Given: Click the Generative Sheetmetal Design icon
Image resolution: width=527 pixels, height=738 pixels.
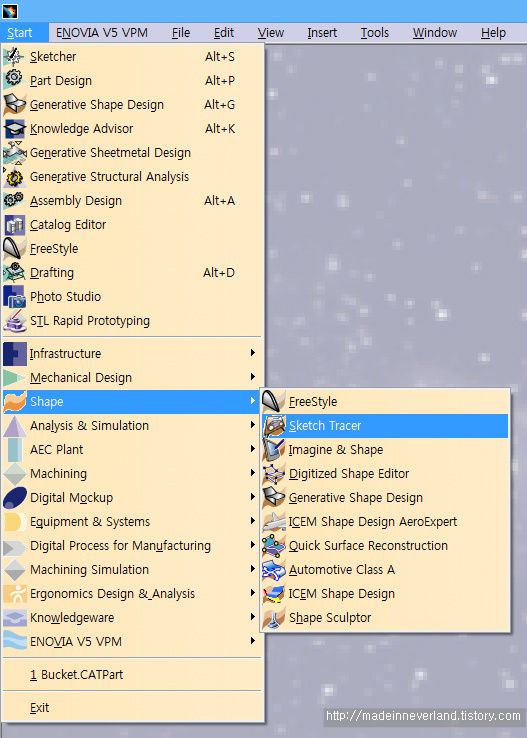Looking at the screenshot, I should 14,152.
